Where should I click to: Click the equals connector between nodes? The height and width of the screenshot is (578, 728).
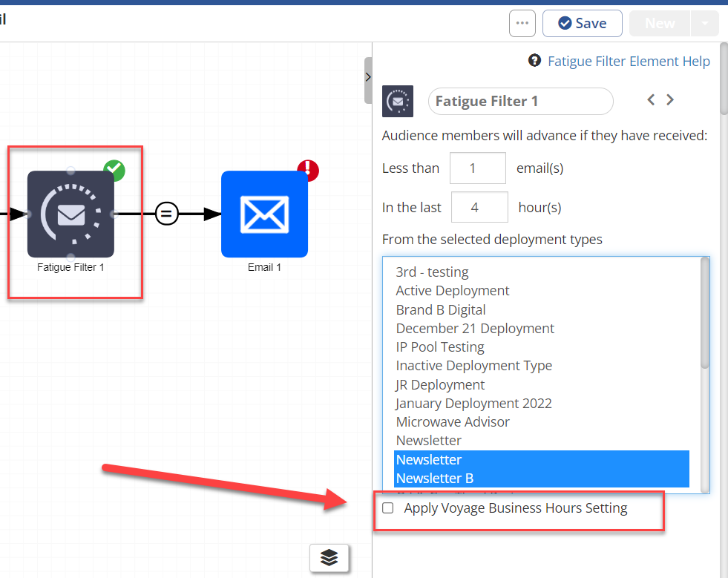(167, 214)
